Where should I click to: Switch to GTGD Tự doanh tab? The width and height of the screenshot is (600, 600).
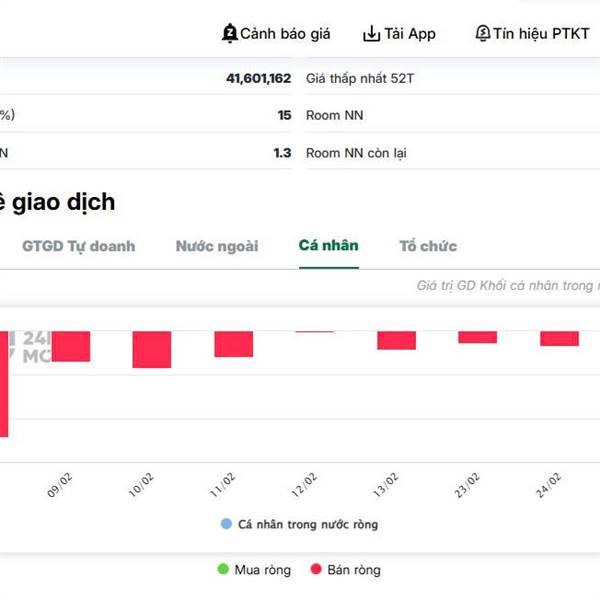(78, 246)
